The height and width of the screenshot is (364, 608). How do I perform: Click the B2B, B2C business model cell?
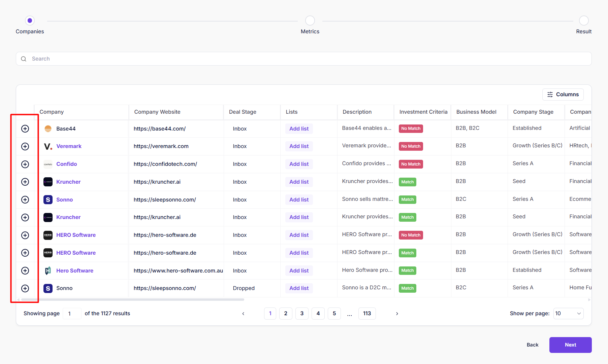(468, 128)
